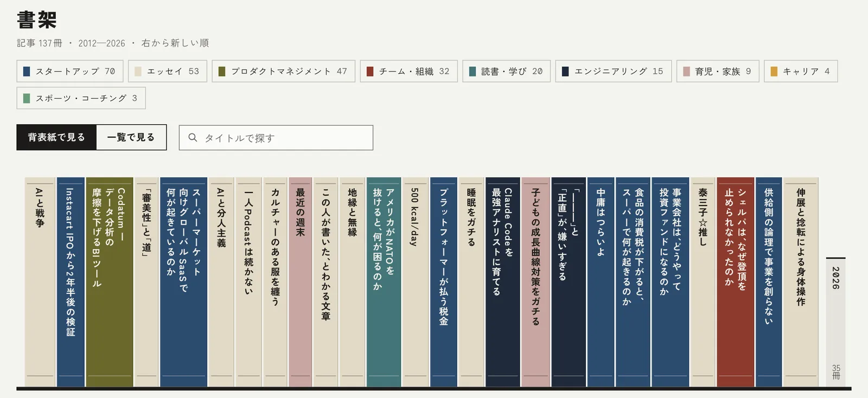Open the AIと戦争 book spine
This screenshot has width=868, height=398.
pyautogui.click(x=40, y=282)
